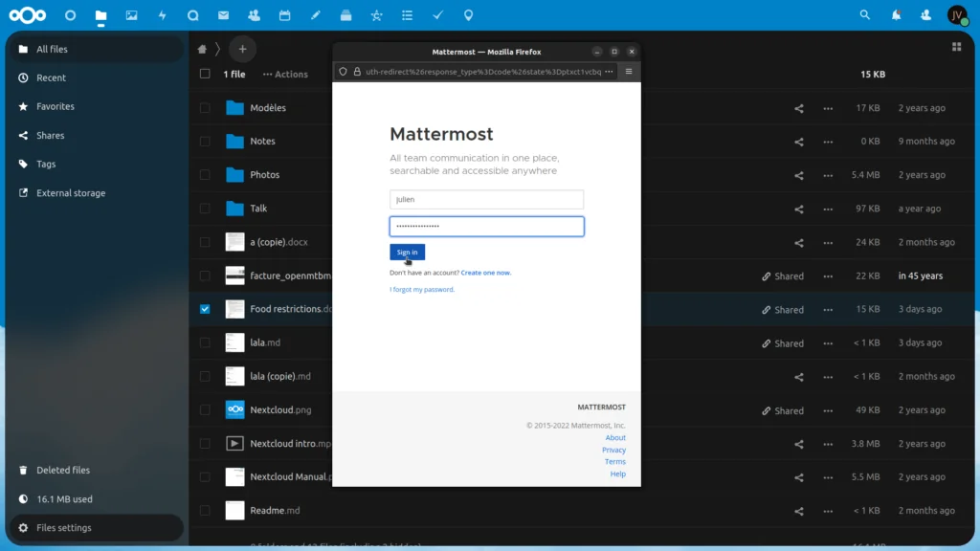Open External storage in sidebar
This screenshot has height=551, width=980.
96,193
